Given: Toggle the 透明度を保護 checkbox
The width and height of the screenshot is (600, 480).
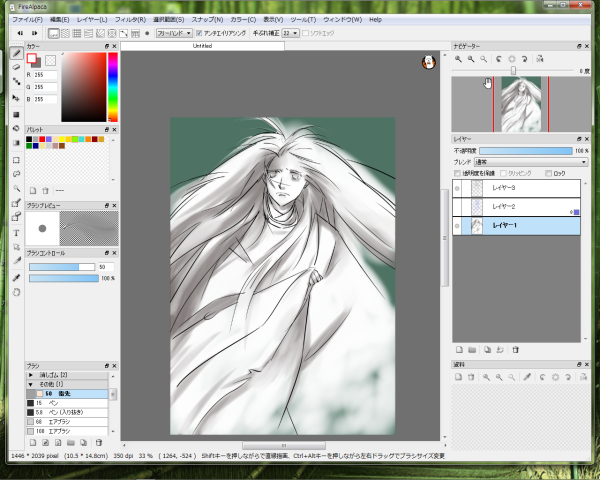Looking at the screenshot, I should coord(457,173).
